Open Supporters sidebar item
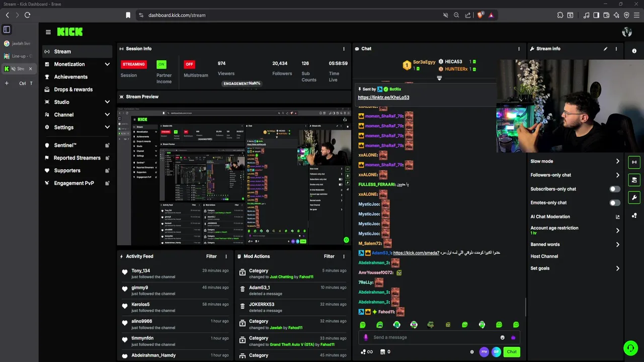 pos(76,170)
